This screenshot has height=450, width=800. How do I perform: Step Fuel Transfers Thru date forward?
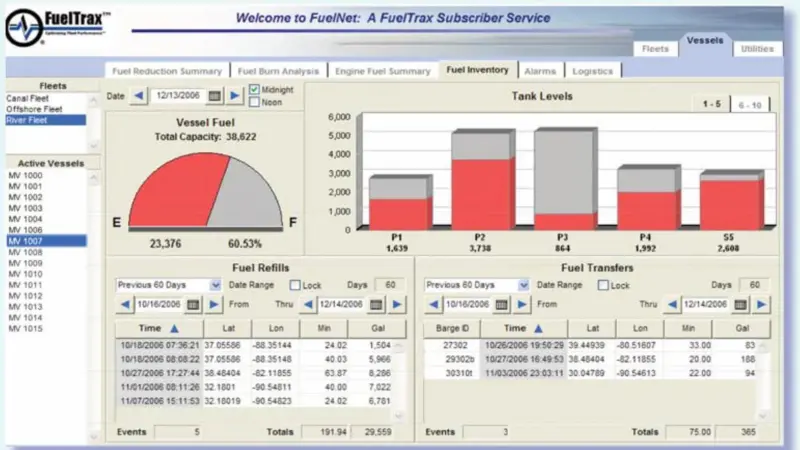click(761, 305)
